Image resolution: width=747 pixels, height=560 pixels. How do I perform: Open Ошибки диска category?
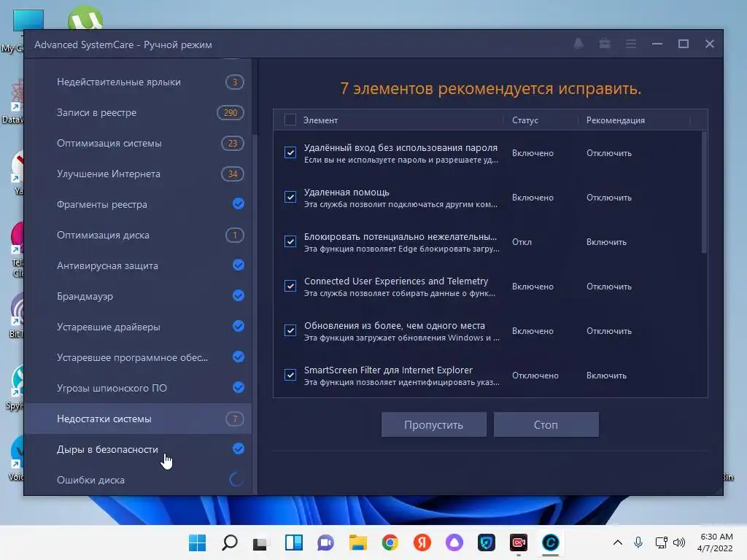tap(138, 480)
